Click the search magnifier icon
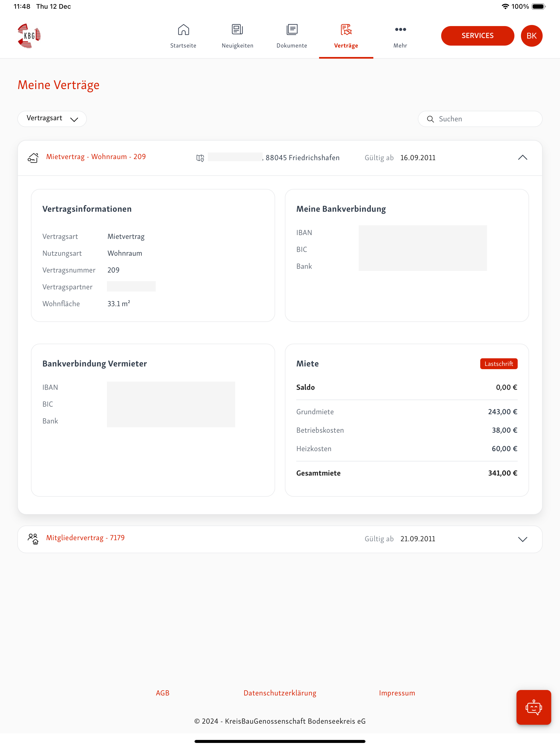 (430, 119)
